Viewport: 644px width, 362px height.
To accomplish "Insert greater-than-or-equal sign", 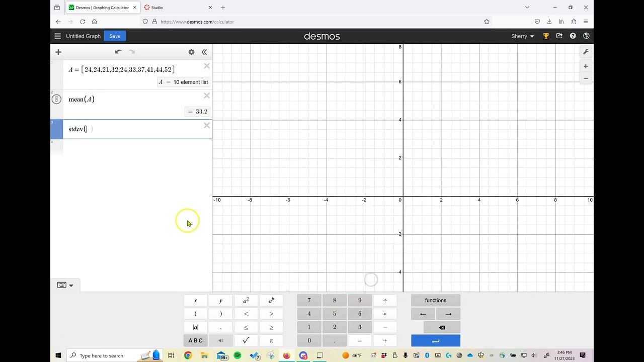I will tap(271, 327).
